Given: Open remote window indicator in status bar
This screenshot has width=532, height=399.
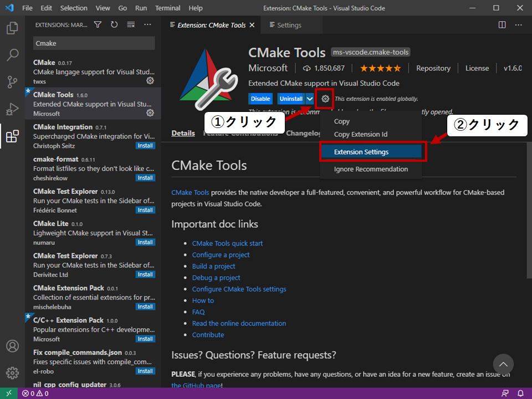Looking at the screenshot, I should tap(9, 393).
